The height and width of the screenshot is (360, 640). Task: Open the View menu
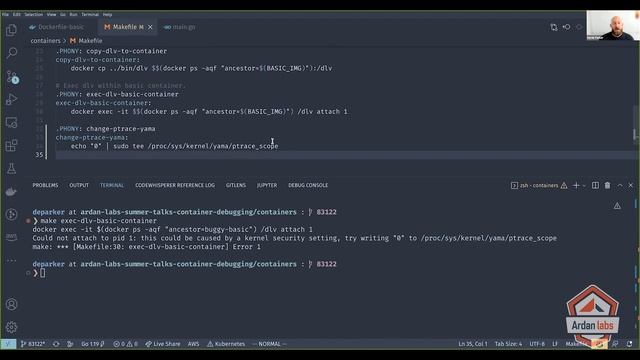coord(51,14)
